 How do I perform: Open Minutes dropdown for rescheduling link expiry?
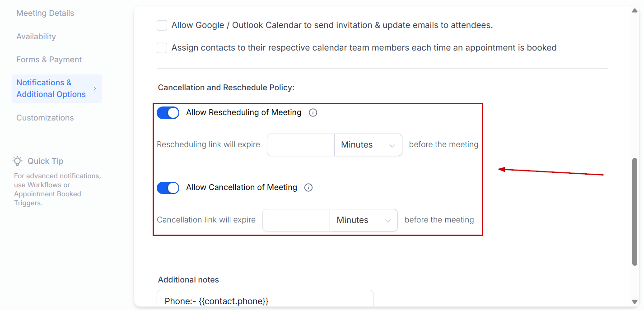click(x=368, y=145)
